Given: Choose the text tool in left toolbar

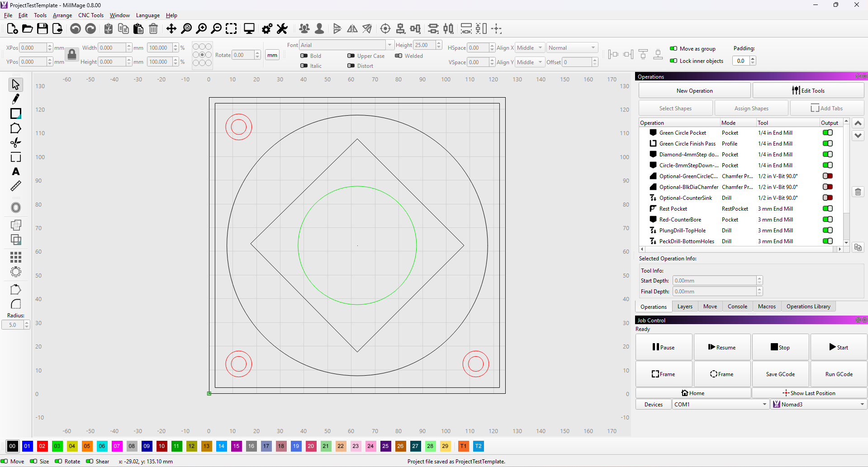Looking at the screenshot, I should pos(16,172).
